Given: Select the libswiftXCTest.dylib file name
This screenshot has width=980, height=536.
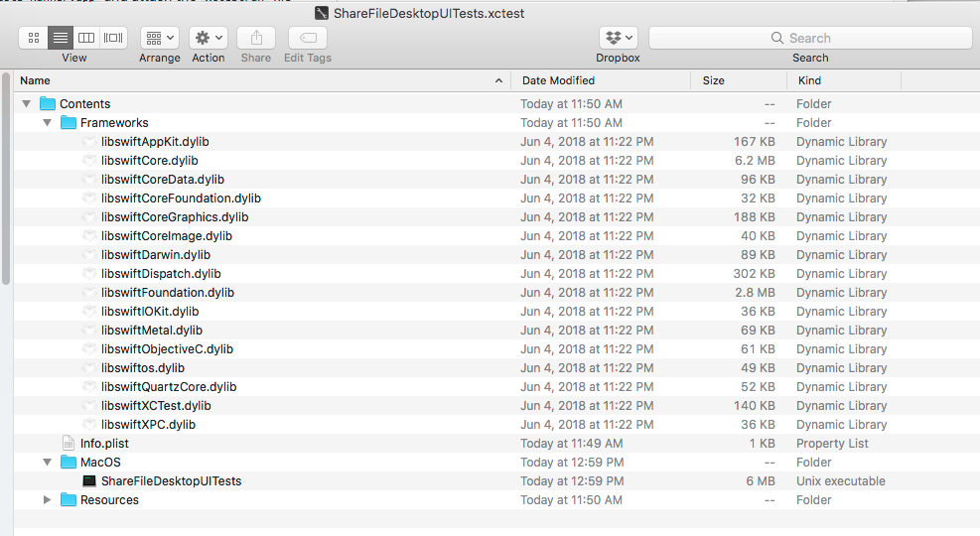Looking at the screenshot, I should (x=156, y=405).
